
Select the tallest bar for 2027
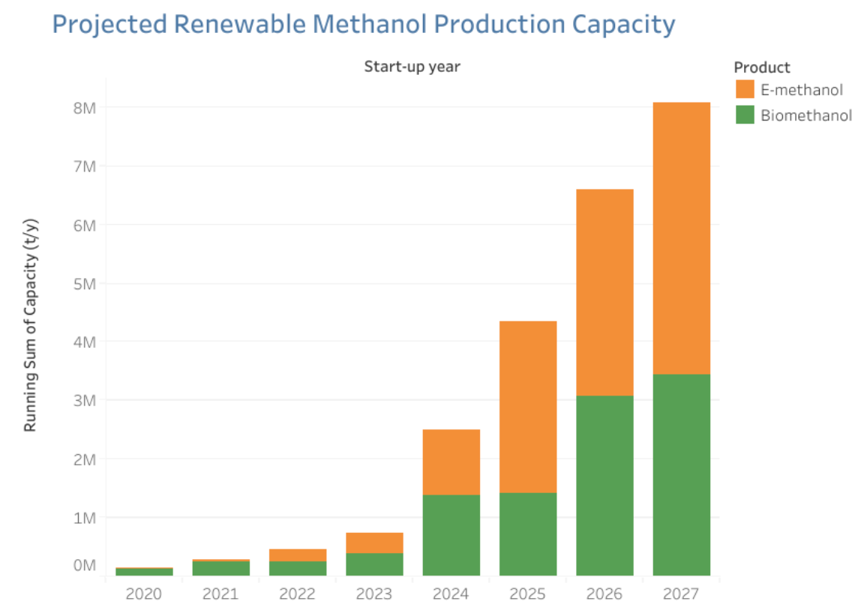click(681, 337)
